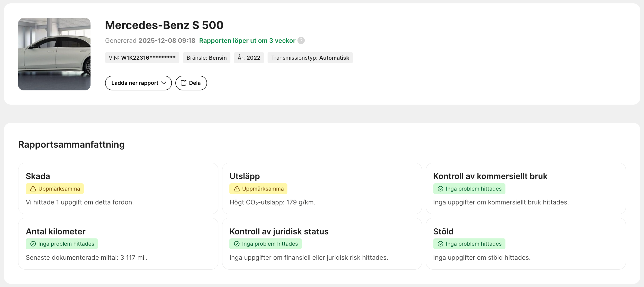Click the Bränsle: Bensin tag
This screenshot has height=287, width=644.
[x=206, y=58]
